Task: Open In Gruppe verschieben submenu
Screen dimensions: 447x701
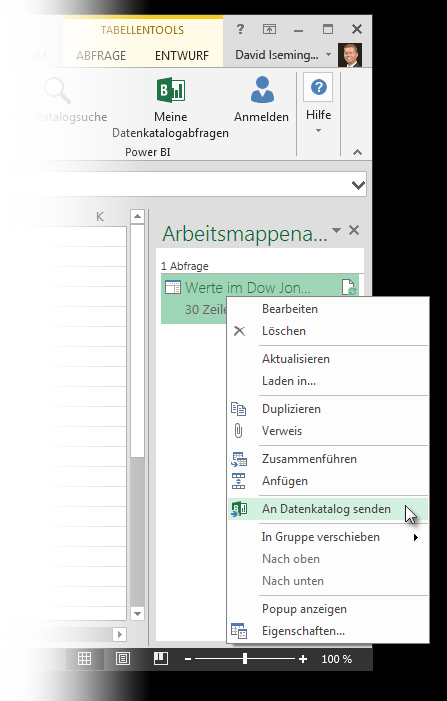Action: pyautogui.click(x=328, y=537)
